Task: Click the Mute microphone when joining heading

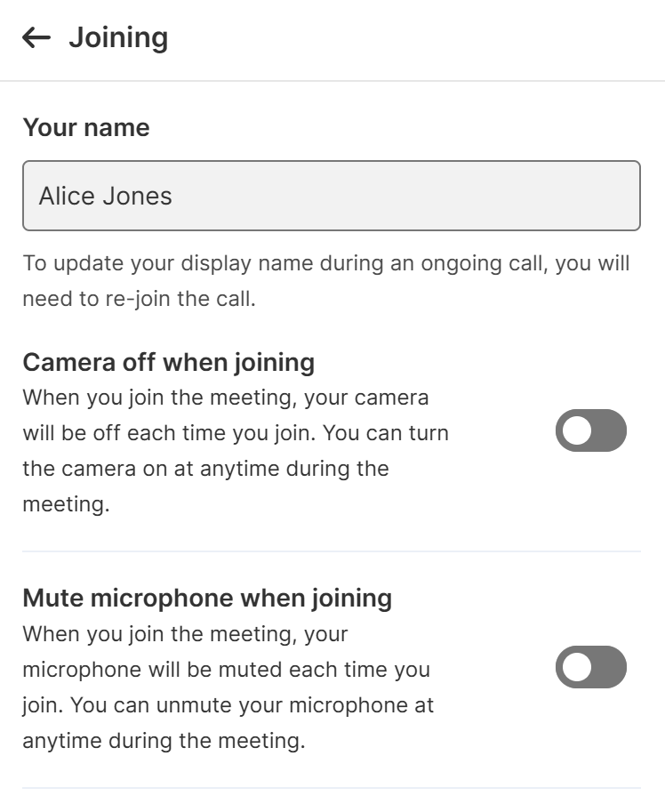Action: pyautogui.click(x=206, y=599)
